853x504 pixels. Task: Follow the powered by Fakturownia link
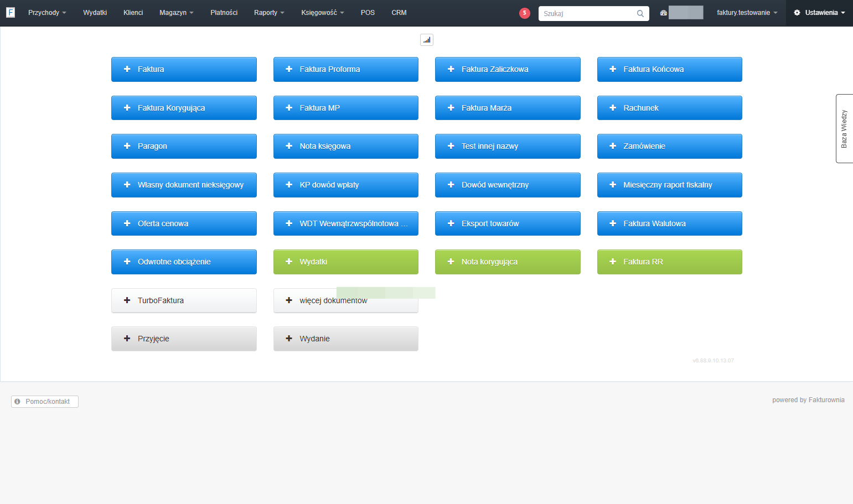pos(808,400)
